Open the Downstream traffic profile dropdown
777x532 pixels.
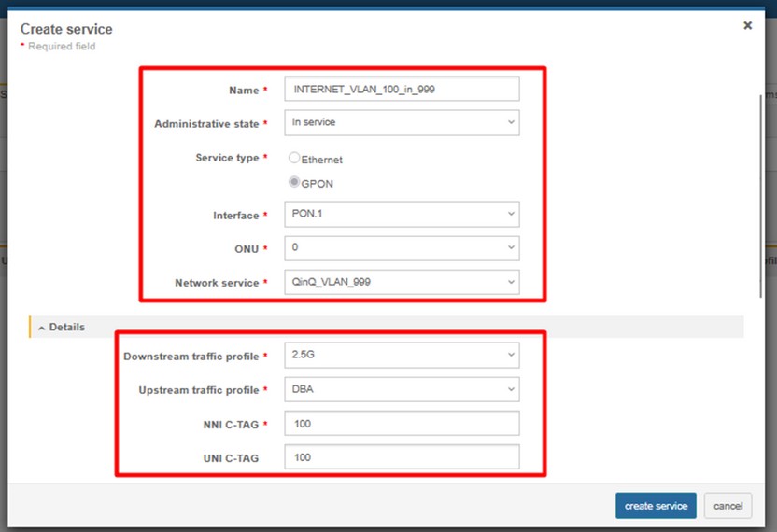(x=402, y=356)
